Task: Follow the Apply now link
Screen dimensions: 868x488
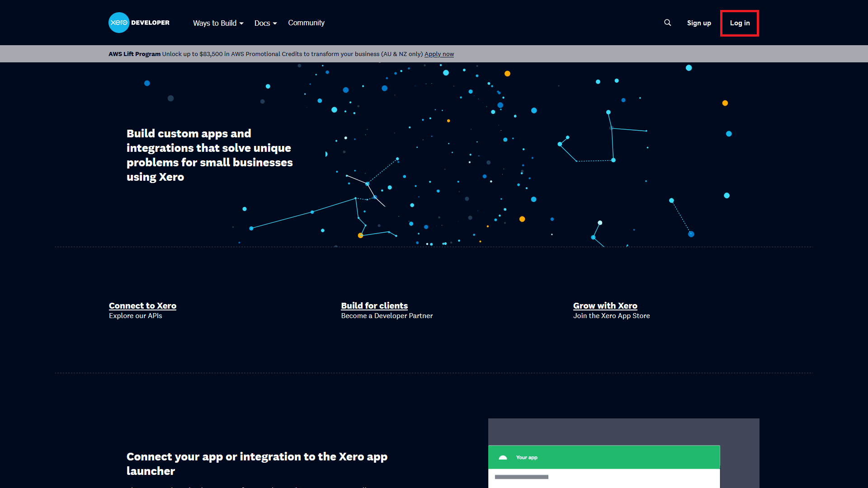Action: pyautogui.click(x=439, y=54)
